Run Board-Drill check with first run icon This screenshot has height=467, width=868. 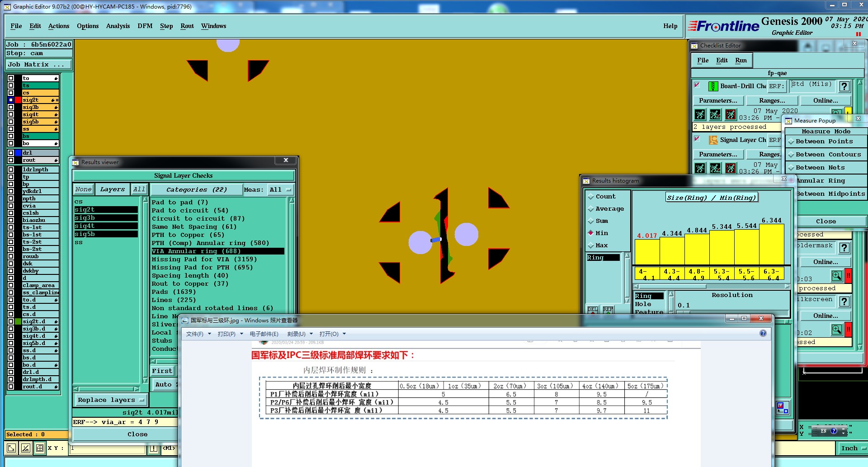(700, 115)
